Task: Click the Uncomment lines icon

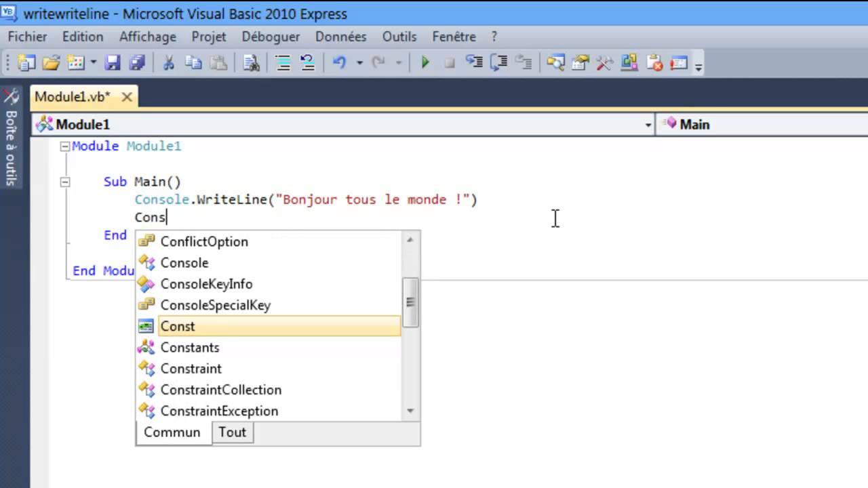Action: 307,63
